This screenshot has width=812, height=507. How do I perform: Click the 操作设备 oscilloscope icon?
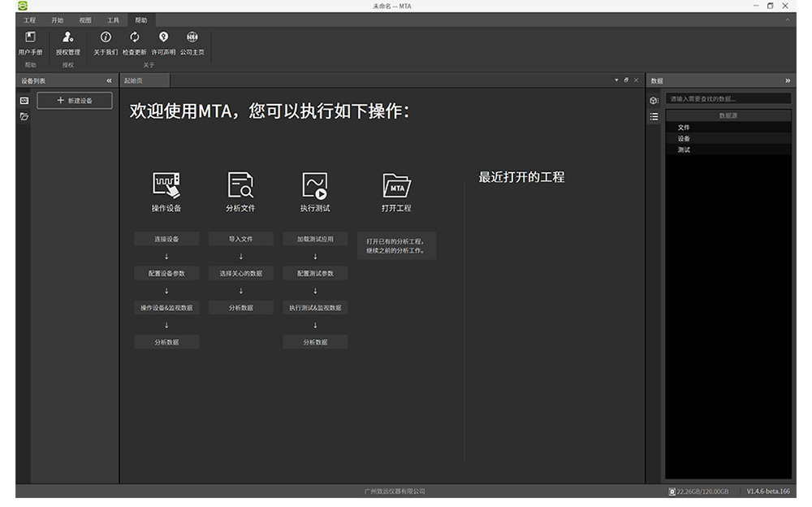(166, 185)
